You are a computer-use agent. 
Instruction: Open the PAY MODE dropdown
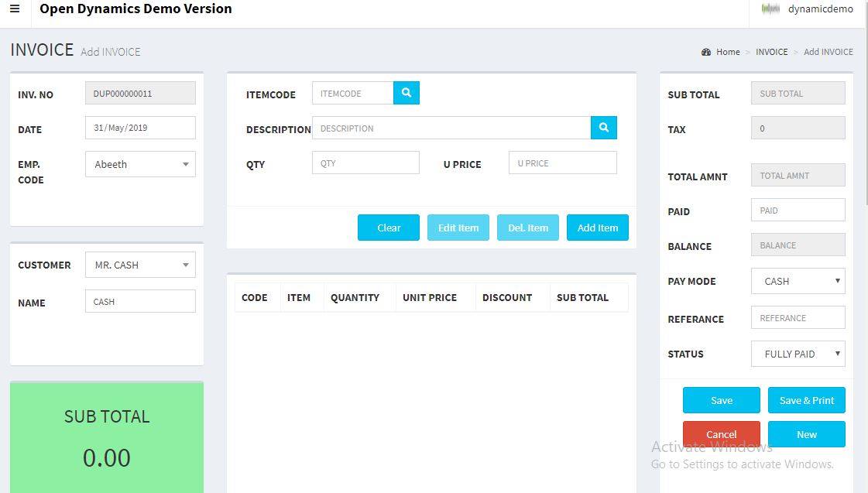[798, 281]
